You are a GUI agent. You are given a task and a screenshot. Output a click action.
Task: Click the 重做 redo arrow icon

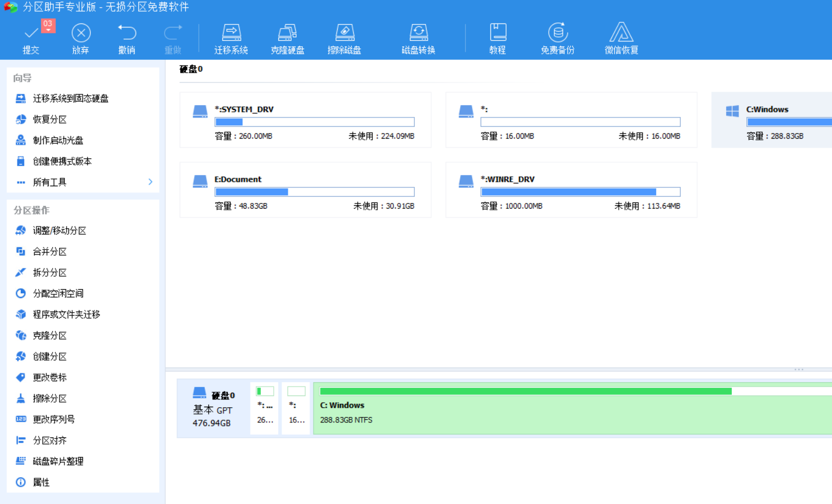pos(173,32)
